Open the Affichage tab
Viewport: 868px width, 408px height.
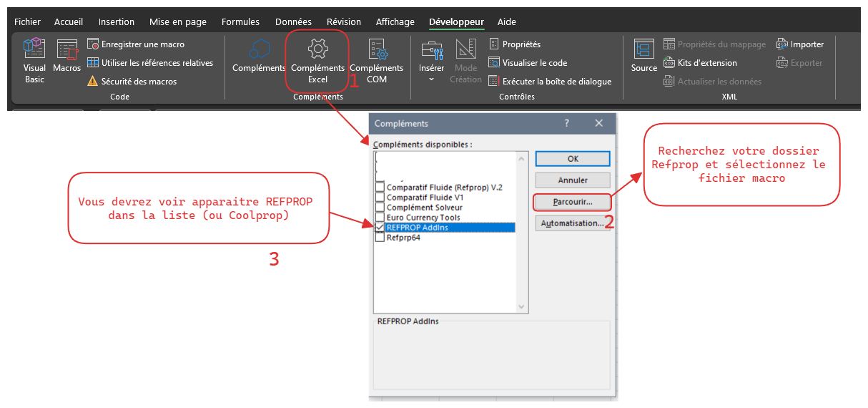click(395, 22)
